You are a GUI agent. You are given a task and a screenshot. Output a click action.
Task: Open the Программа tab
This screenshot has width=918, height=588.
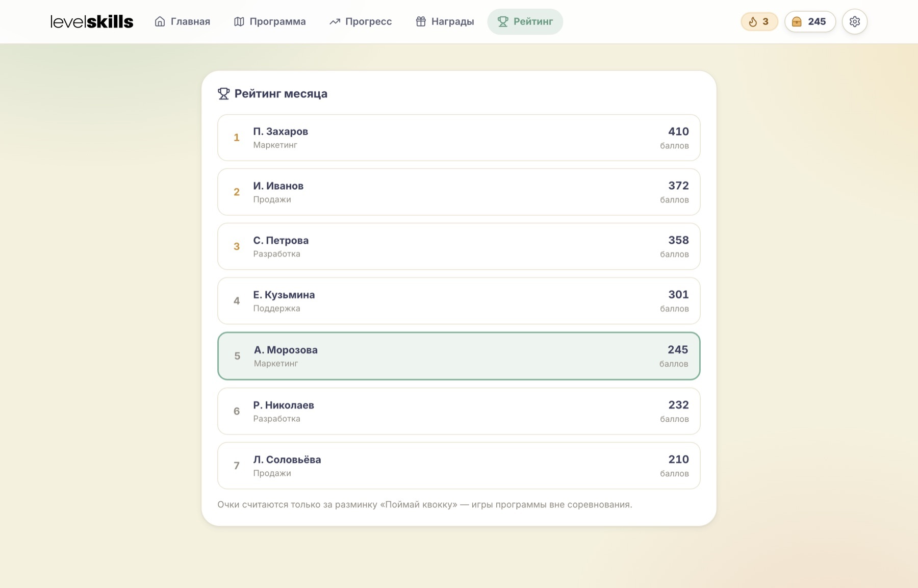click(x=270, y=21)
